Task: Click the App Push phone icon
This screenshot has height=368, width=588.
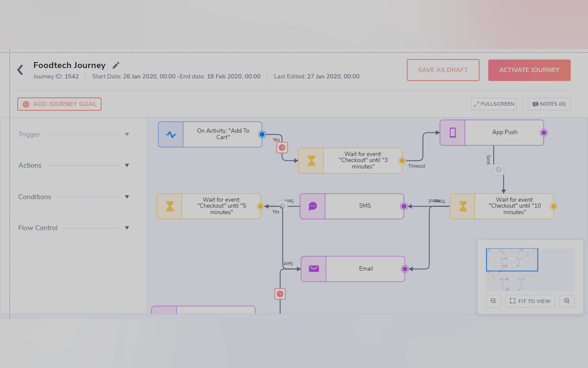Action: coord(452,133)
